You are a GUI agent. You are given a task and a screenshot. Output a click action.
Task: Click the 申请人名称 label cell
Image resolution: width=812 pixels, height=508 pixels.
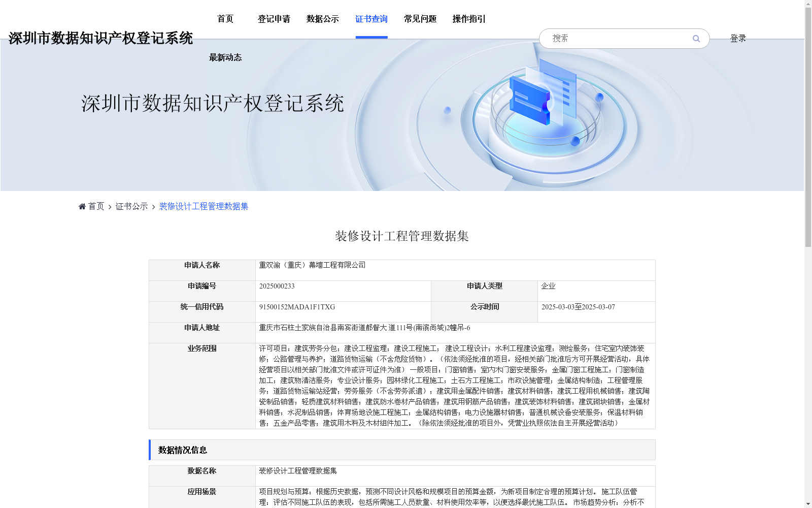[202, 270]
